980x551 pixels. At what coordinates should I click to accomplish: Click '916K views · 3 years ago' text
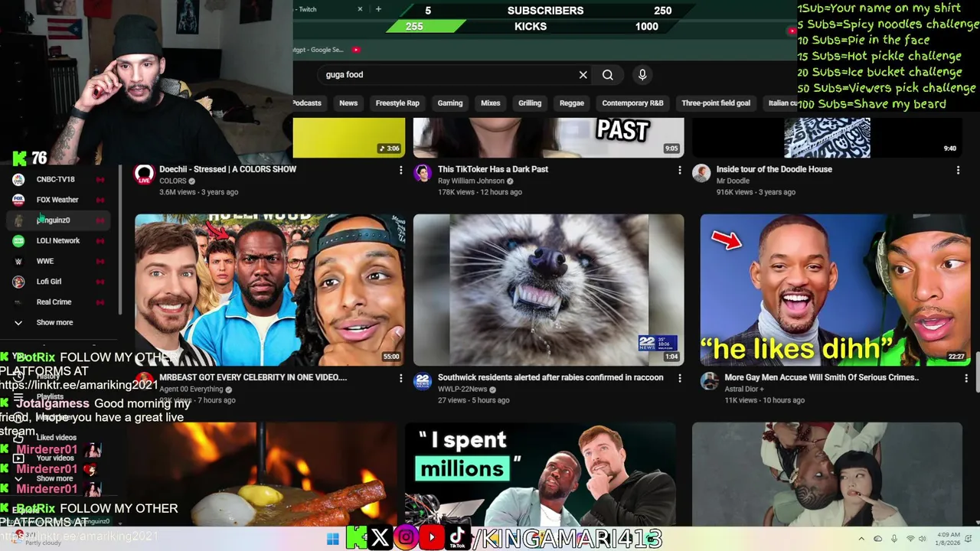[x=756, y=192]
